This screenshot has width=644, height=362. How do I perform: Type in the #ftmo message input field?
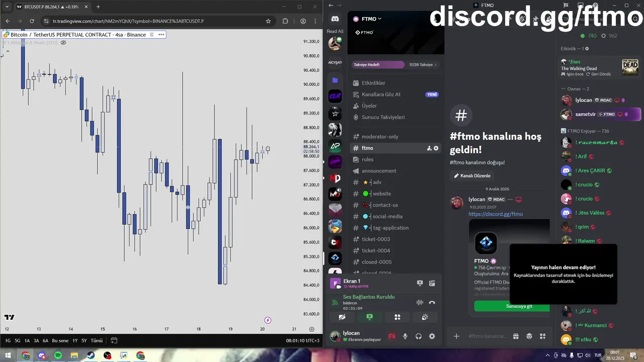pos(488,336)
